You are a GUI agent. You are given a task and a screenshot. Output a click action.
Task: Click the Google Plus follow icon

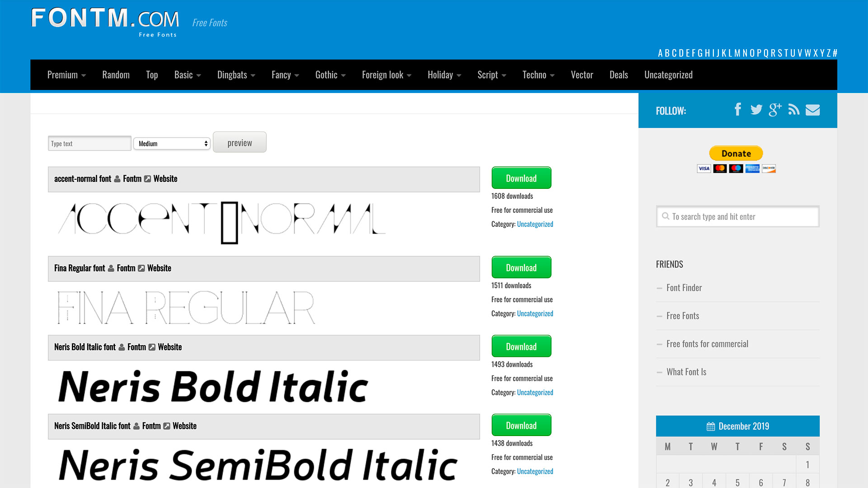[x=775, y=110]
